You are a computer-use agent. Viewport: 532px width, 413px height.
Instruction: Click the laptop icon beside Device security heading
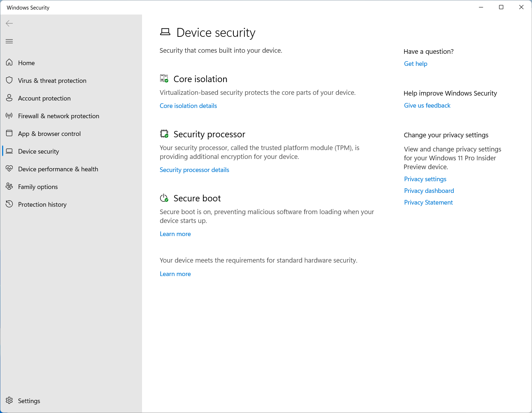[165, 32]
